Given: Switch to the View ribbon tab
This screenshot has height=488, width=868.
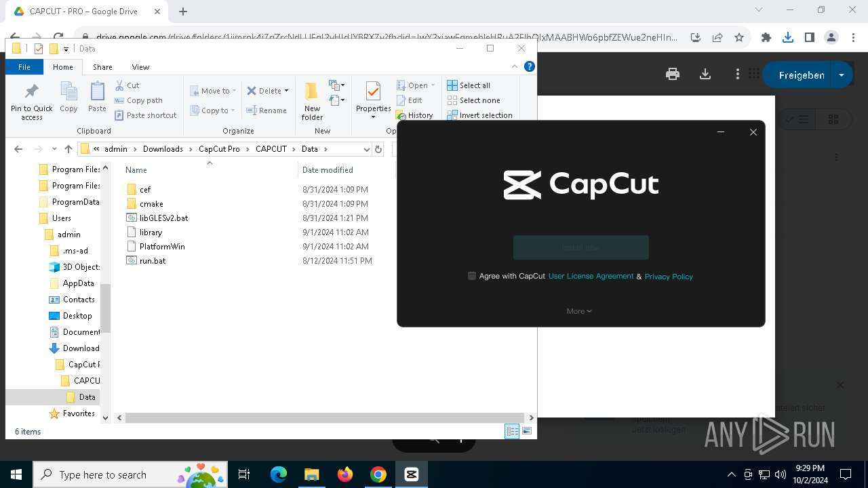Looking at the screenshot, I should [140, 66].
